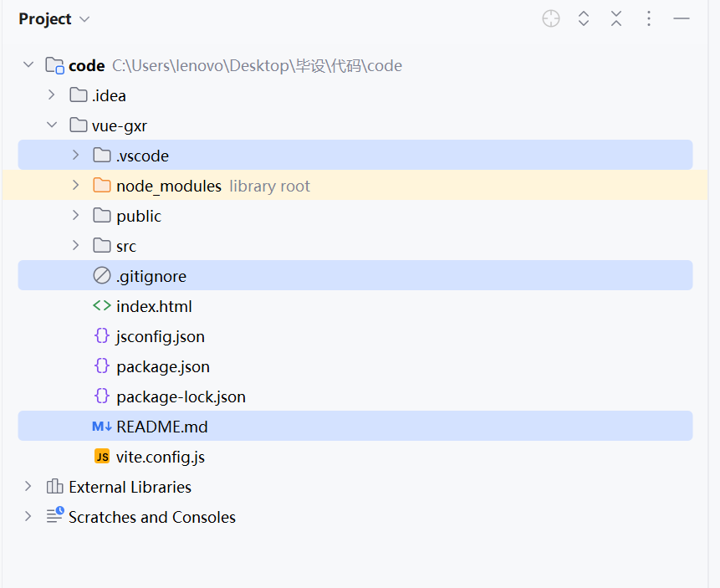Select the public folder
Image resolution: width=720 pixels, height=588 pixels.
(x=139, y=216)
